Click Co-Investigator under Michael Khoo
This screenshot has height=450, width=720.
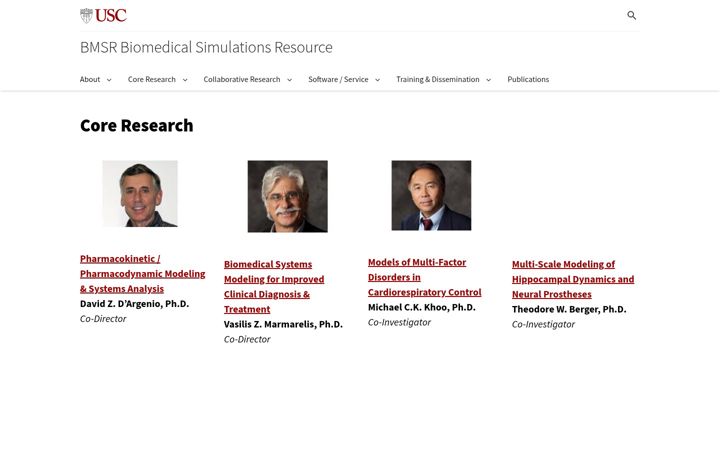coord(399,322)
